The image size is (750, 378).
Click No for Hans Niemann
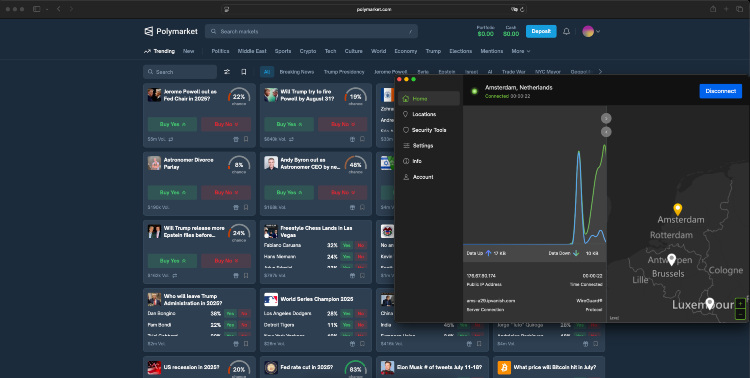coord(361,256)
